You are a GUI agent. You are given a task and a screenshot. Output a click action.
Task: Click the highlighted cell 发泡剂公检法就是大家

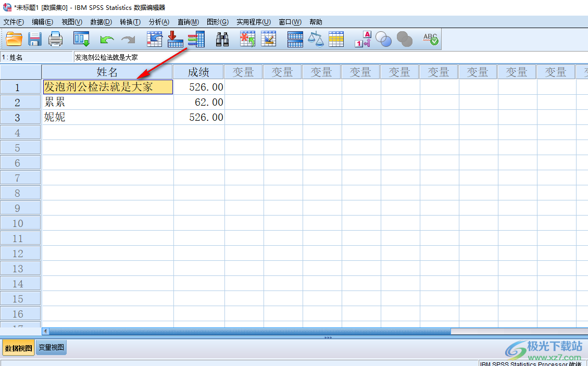[108, 87]
